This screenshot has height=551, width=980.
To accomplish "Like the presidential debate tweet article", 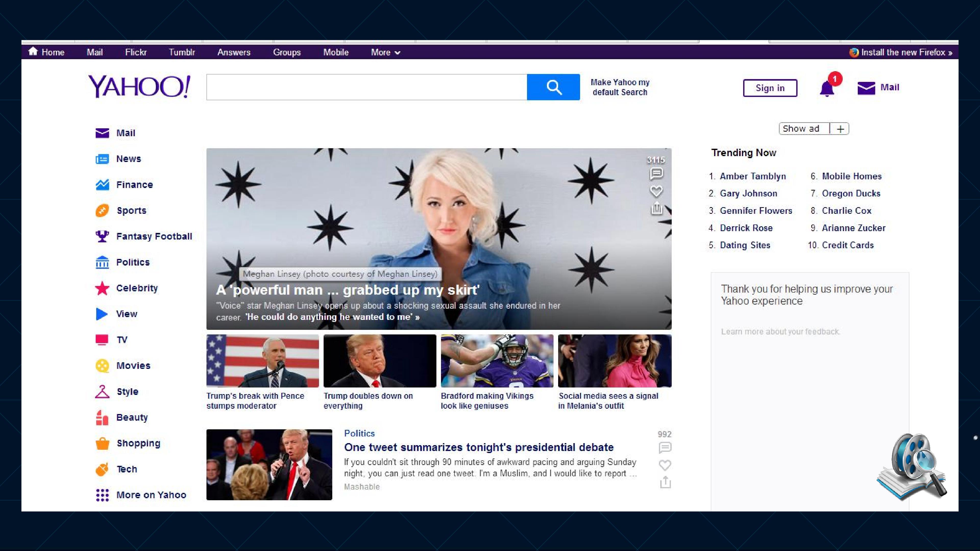I will click(x=665, y=465).
